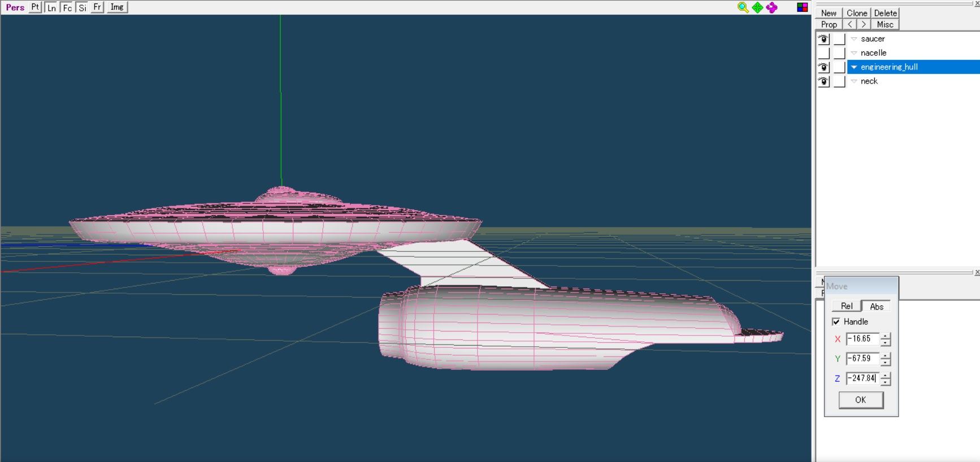Select the nacelle object row

(913, 53)
